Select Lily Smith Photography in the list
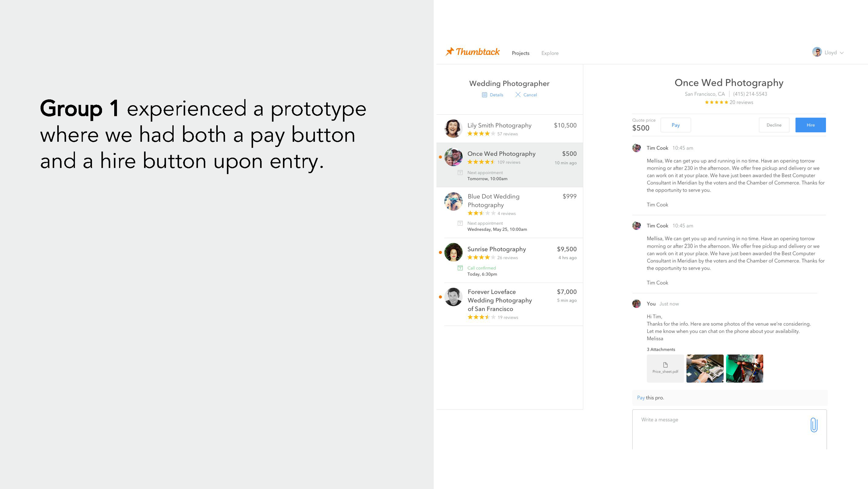This screenshot has width=868, height=489. [x=510, y=129]
